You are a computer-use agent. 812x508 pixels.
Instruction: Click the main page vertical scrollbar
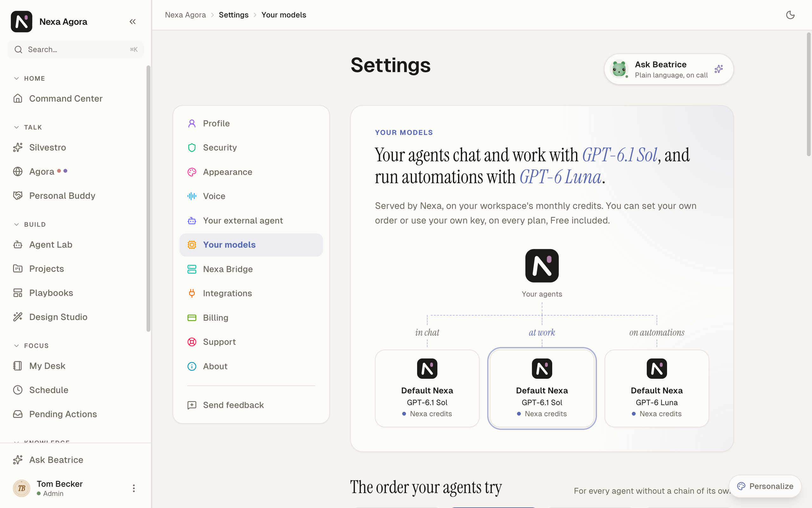coord(809,94)
